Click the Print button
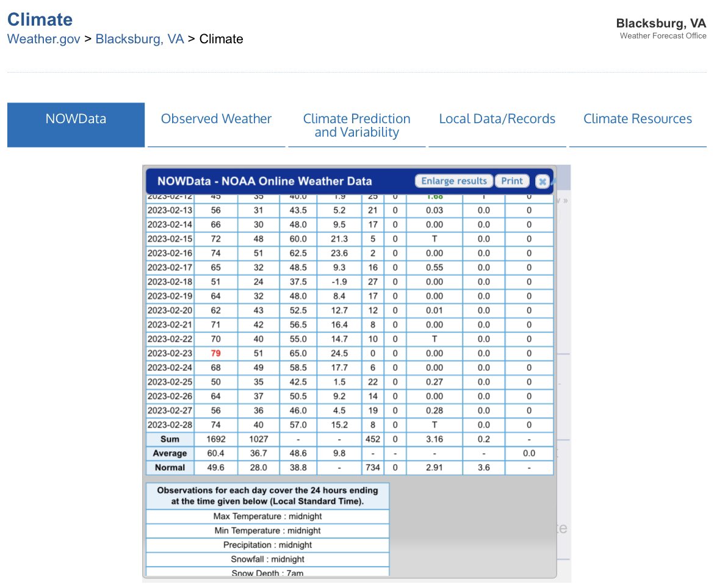 tap(512, 181)
